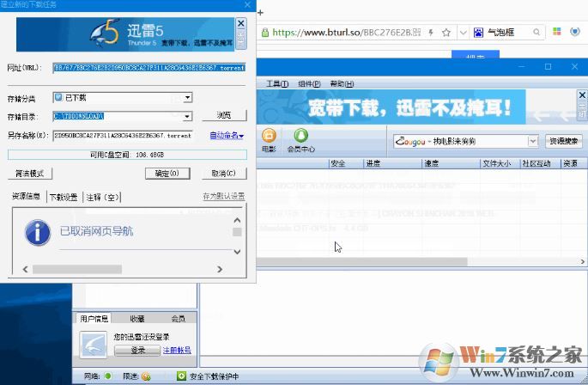Click the 浏览 browse button
This screenshot has height=385, width=588.
[x=224, y=115]
